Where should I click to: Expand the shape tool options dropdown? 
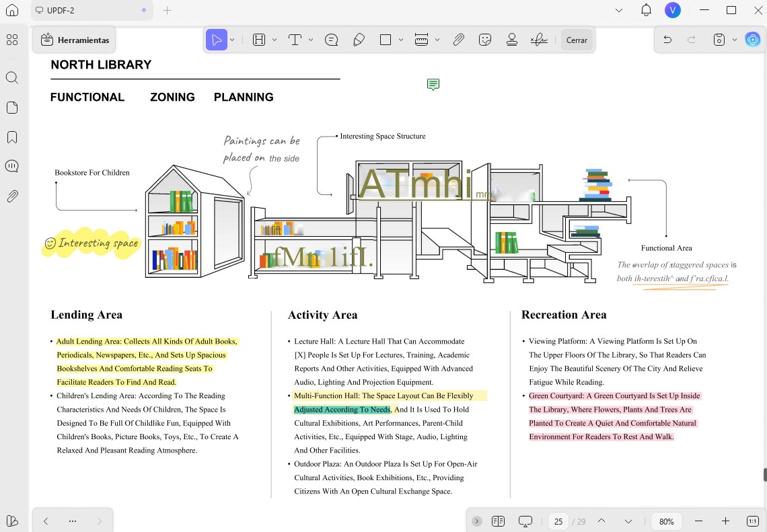[400, 40]
